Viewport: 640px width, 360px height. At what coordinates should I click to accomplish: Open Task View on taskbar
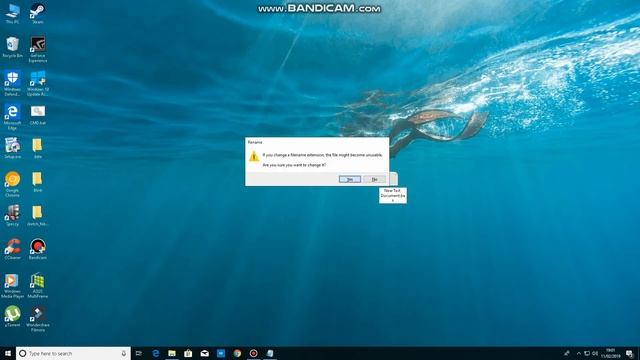139,353
